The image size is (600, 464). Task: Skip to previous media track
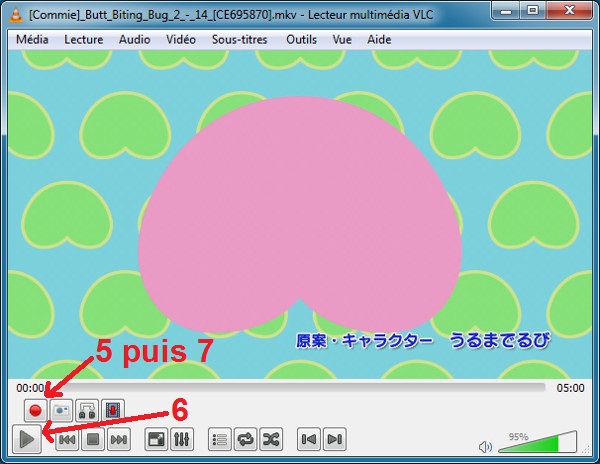pos(68,439)
